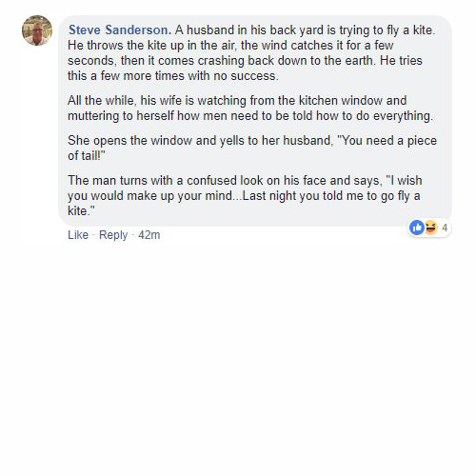Click the line starting "muttering to herself"
476x476 pixels.
point(250,116)
